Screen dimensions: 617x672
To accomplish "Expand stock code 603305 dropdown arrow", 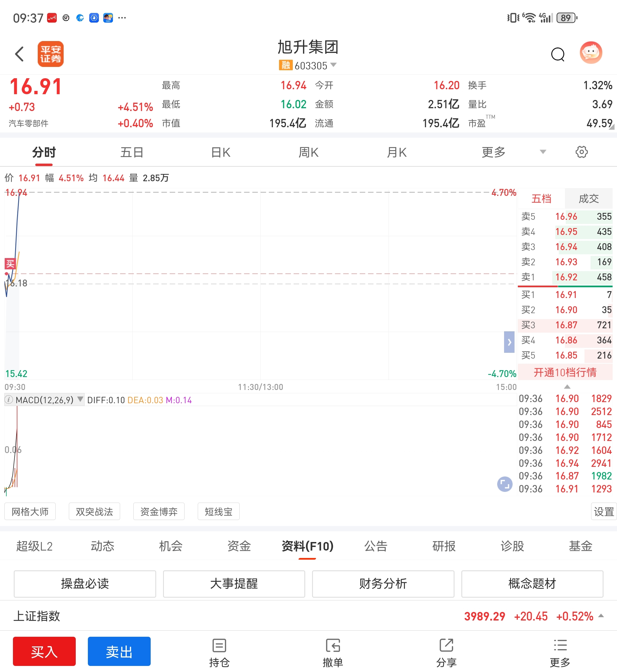I will 333,65.
